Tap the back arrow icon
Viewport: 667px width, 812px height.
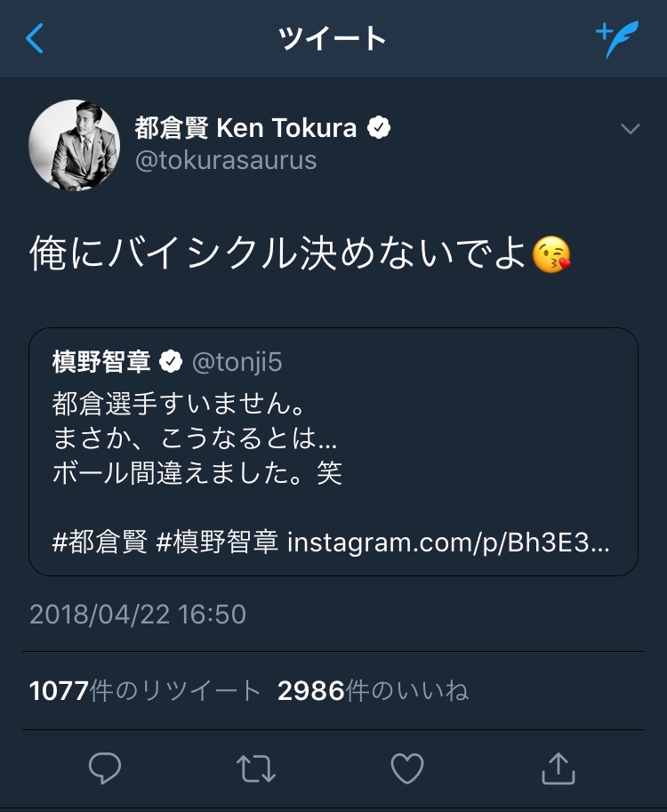point(36,39)
